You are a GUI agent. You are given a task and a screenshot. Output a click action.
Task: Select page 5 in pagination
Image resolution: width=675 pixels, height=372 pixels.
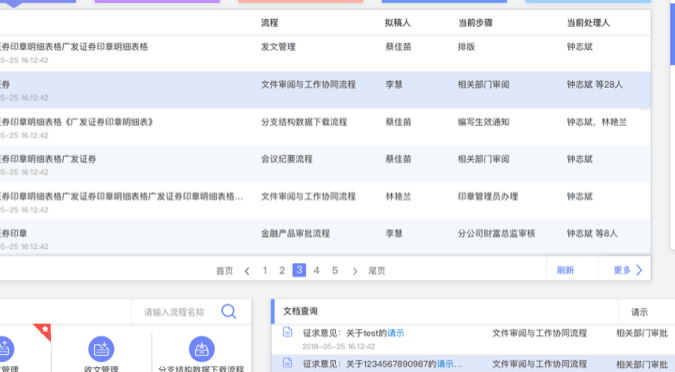coord(335,270)
